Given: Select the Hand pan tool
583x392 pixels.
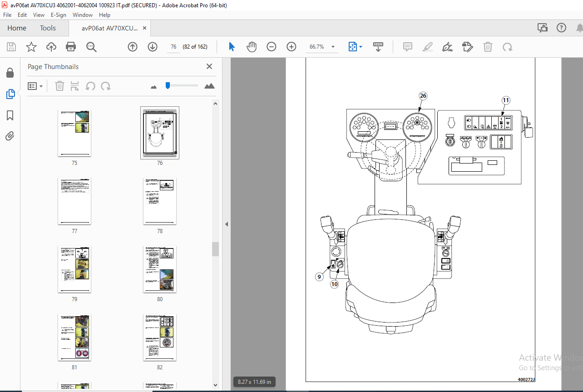Looking at the screenshot, I should point(252,47).
